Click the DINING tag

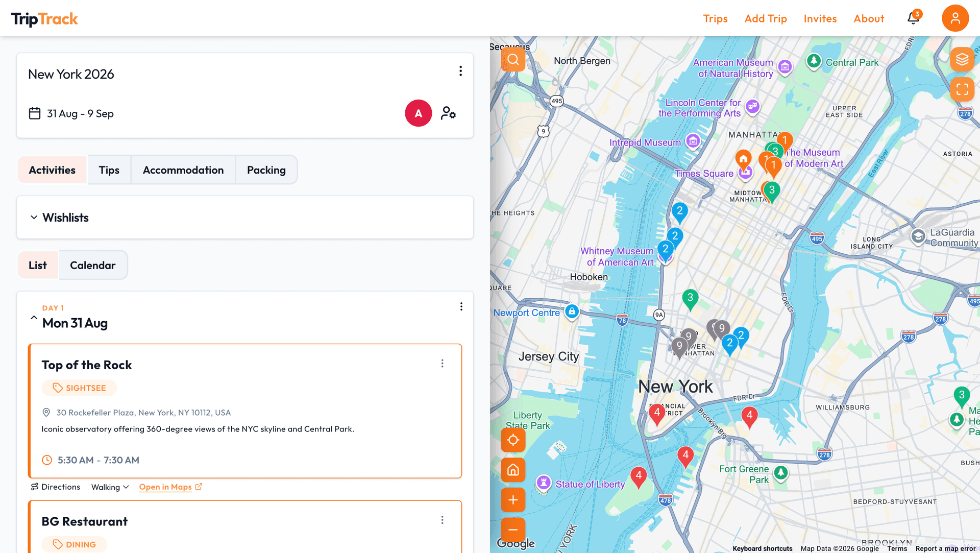tap(74, 544)
